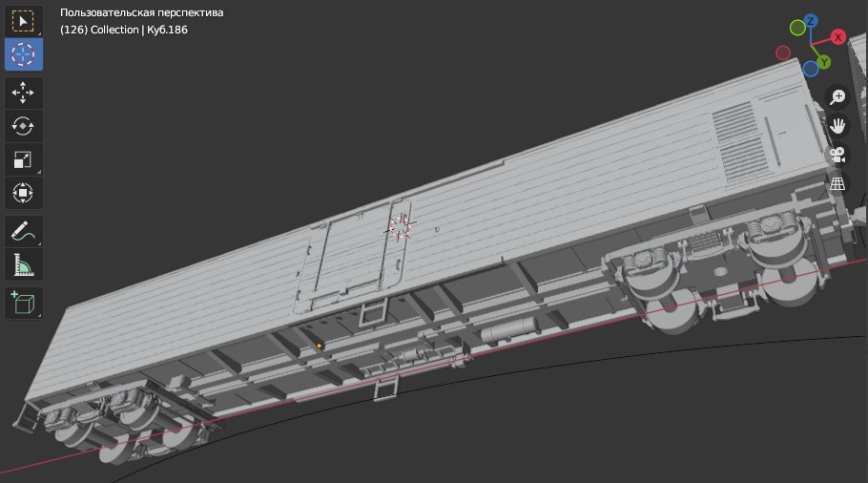
Task: Click the Pan view hand icon
Action: (x=837, y=126)
